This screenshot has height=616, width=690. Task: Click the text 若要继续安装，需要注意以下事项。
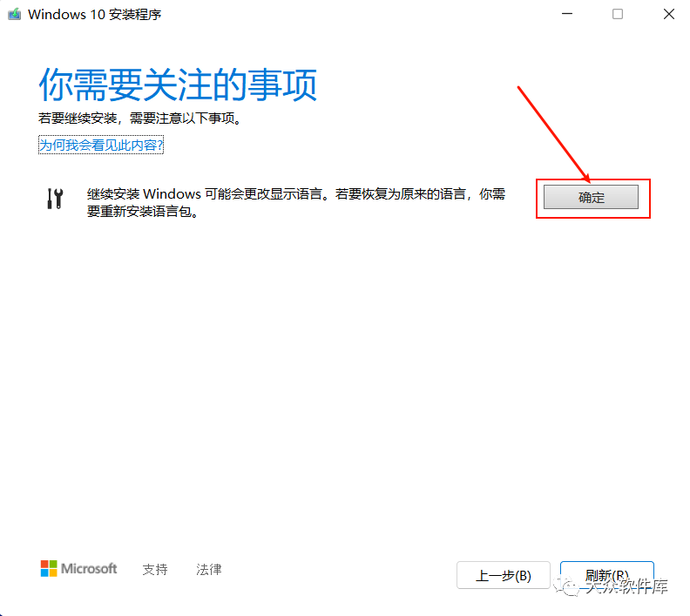(140, 118)
